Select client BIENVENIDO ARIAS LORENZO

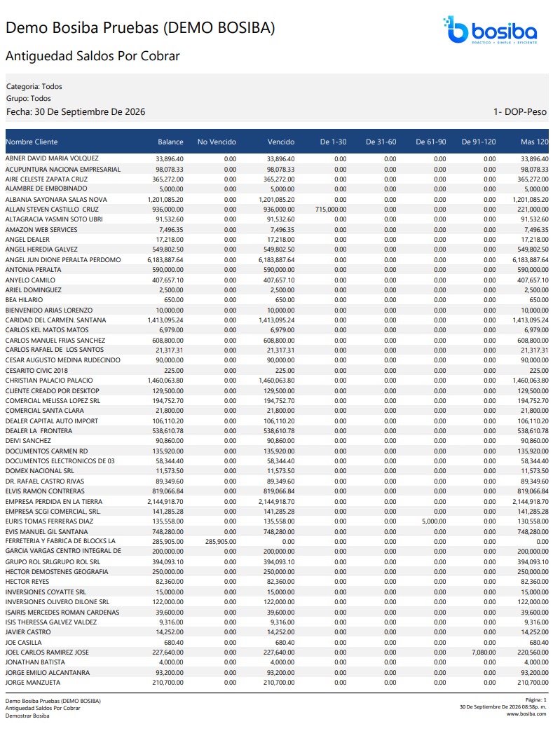pos(49,310)
